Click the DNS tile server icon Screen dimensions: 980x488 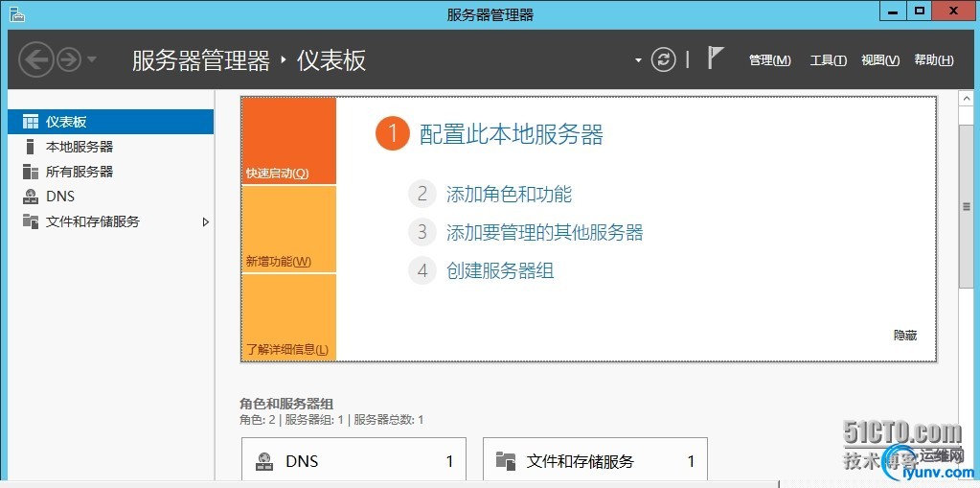click(x=264, y=462)
